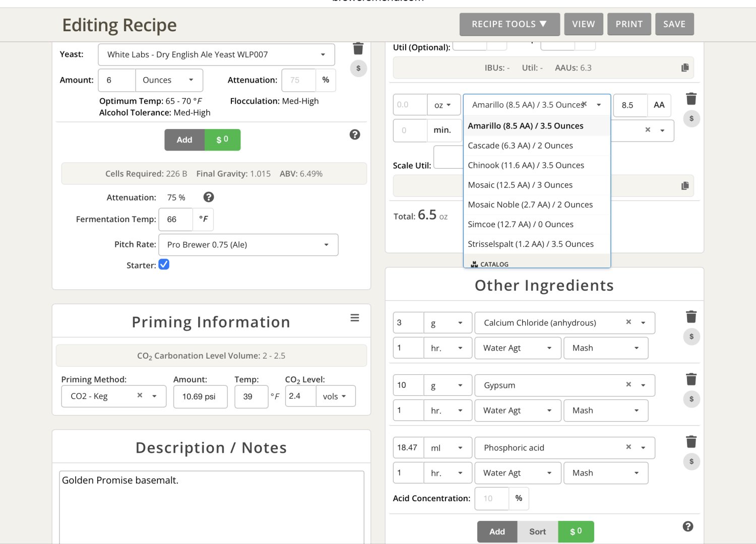Copy IBUs summary with clipboard icon
Image resolution: width=756 pixels, height=544 pixels.
click(x=685, y=67)
